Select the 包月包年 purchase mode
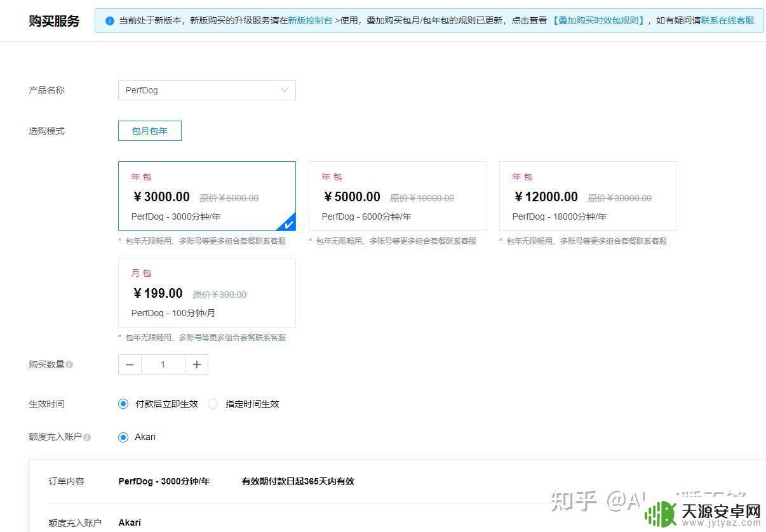This screenshot has height=532, width=766. [150, 131]
